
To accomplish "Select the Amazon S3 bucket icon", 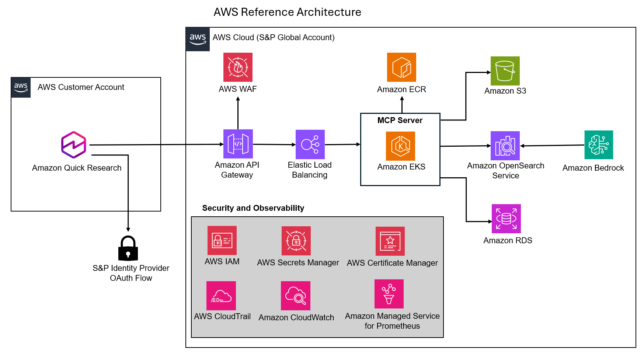I will click(505, 71).
